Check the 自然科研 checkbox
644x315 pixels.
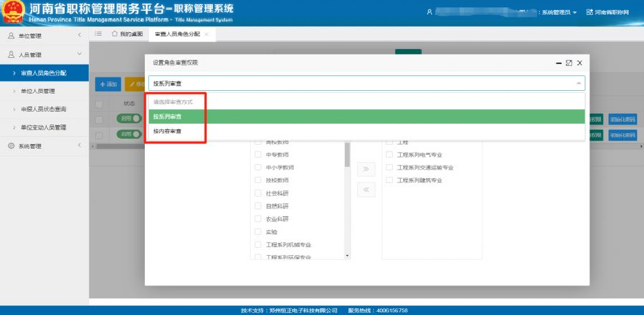[x=258, y=206]
